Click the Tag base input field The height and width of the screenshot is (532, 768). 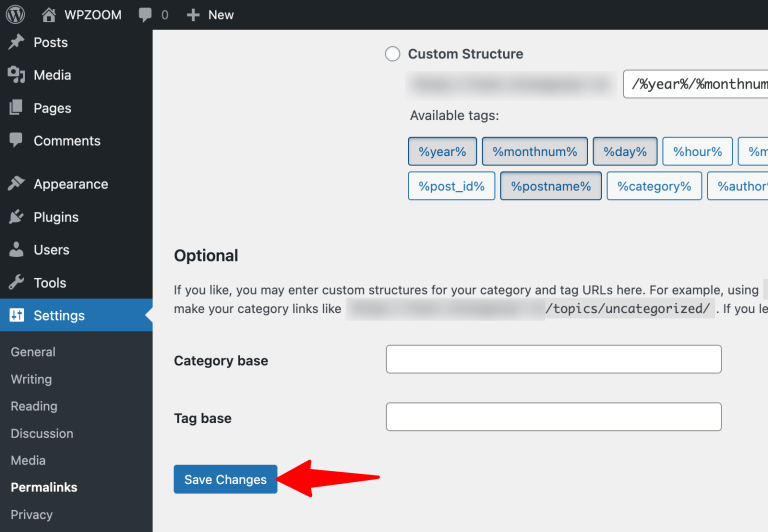(x=553, y=416)
